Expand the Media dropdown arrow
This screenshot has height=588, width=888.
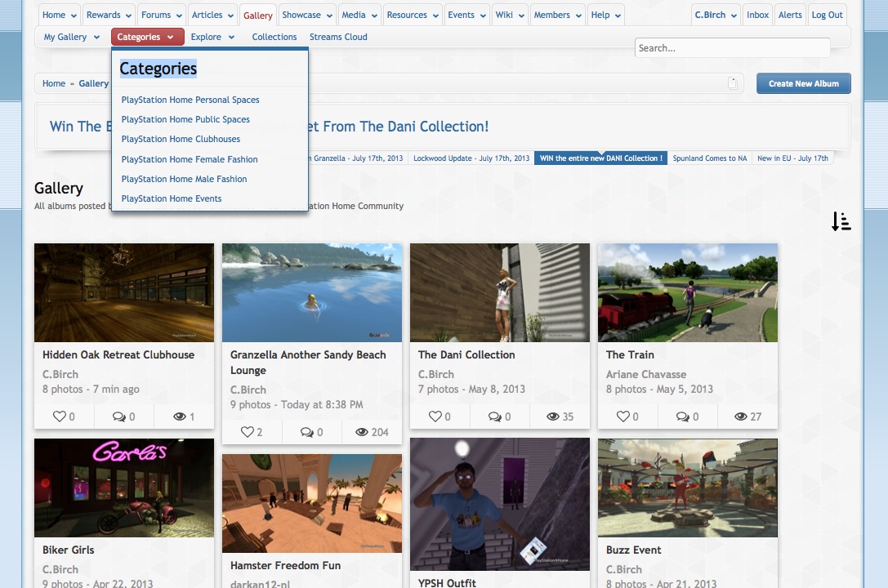374,16
